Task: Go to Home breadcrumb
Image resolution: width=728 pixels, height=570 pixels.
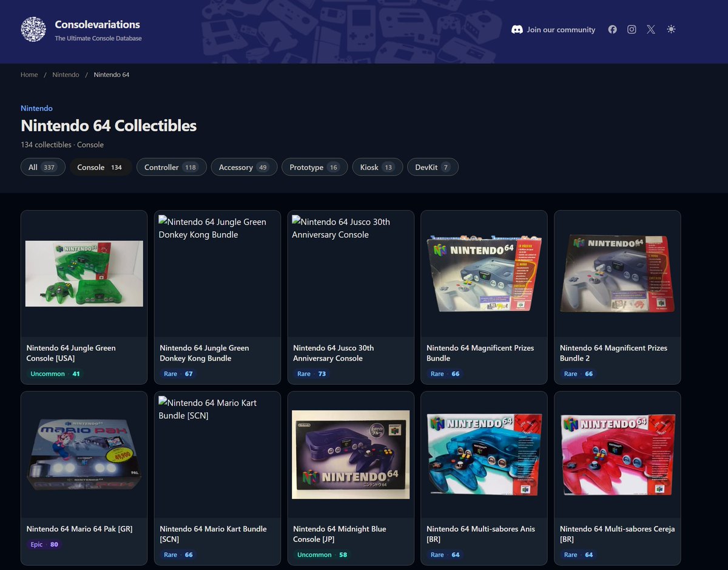Action: pos(29,75)
